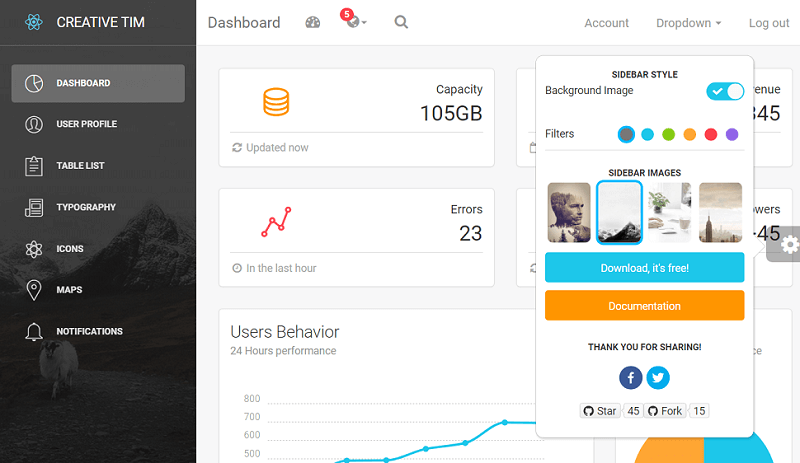This screenshot has height=463, width=800.
Task: Click the Errors value 23
Action: (x=470, y=233)
